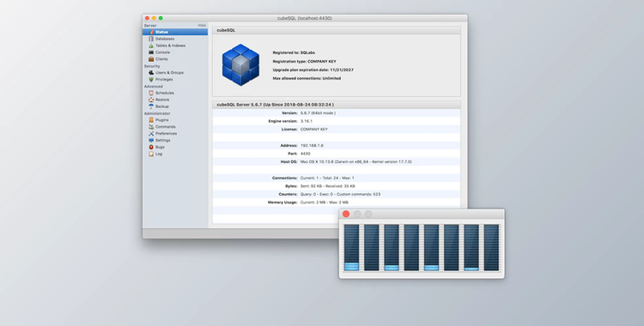The image size is (644, 326).
Task: Click the 'Security' sidebar section header
Action: [x=152, y=66]
